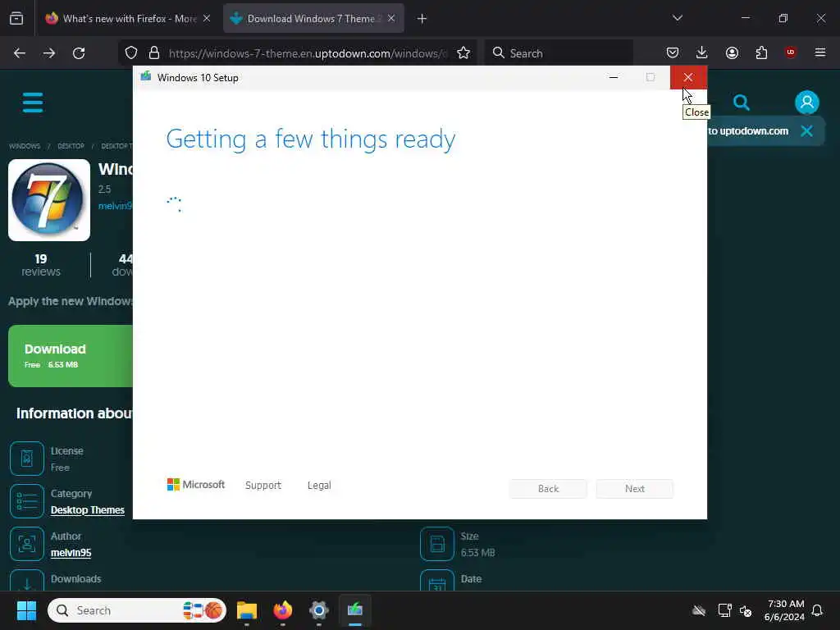Close the Download Windows 7 Theme tab
Image resolution: width=840 pixels, height=630 pixels.
(391, 18)
